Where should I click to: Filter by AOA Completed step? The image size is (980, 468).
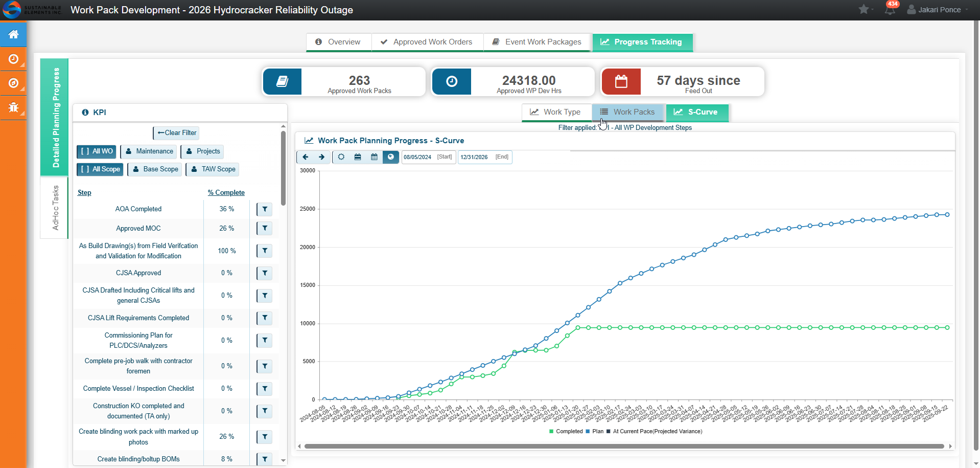point(265,209)
